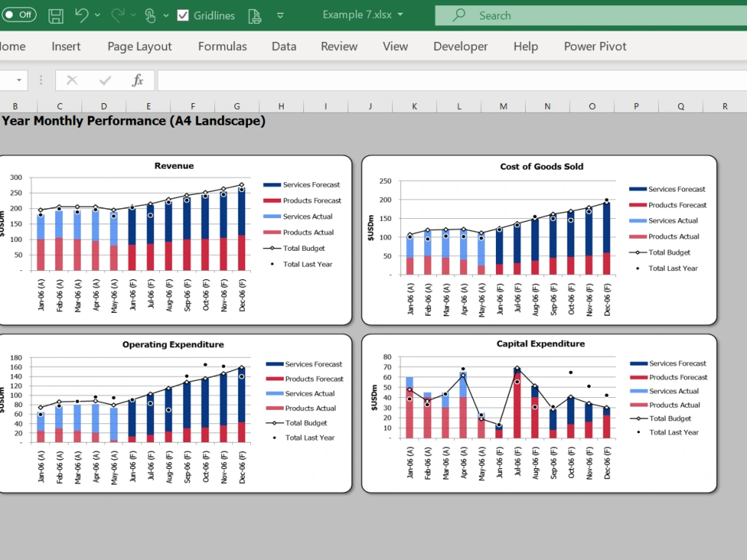
Task: Expand the Customize Quick Access Toolbar chevron
Action: point(279,16)
